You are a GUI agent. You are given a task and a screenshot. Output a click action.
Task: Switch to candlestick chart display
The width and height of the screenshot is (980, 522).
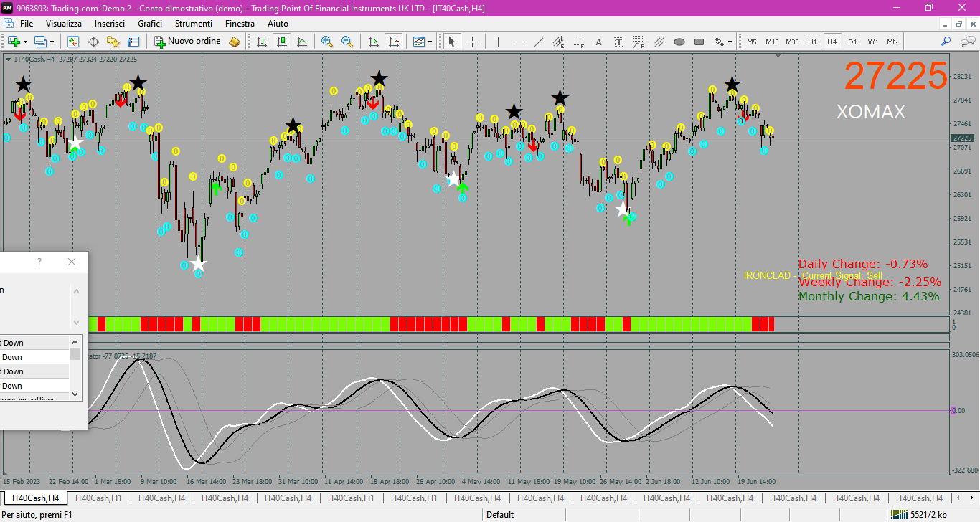point(282,42)
